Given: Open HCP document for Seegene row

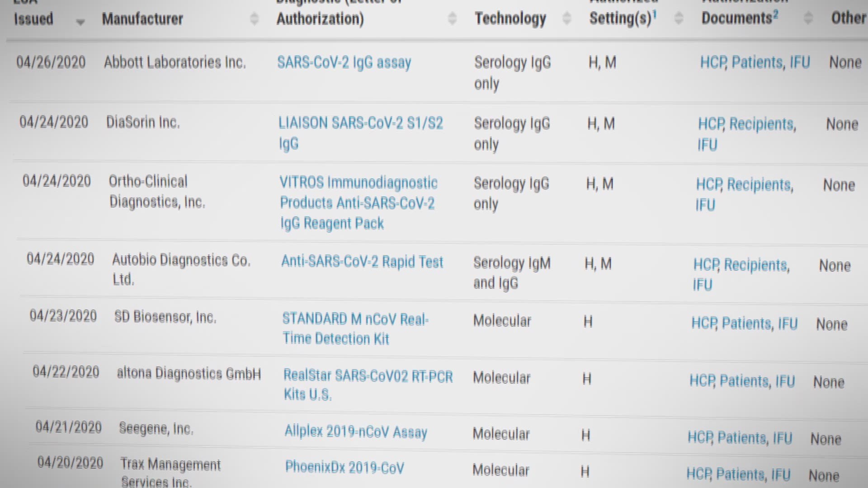Looking at the screenshot, I should [x=701, y=437].
